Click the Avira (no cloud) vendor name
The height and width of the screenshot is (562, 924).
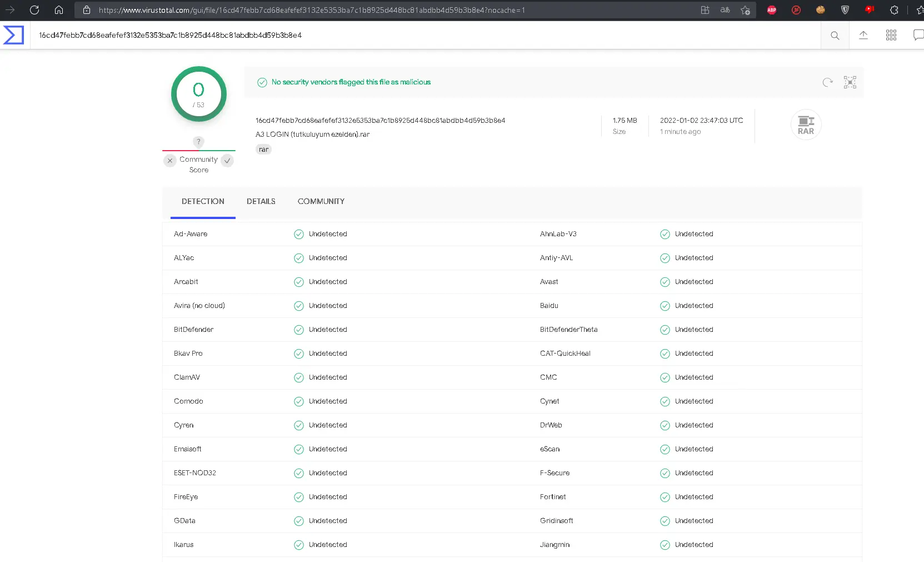click(199, 306)
